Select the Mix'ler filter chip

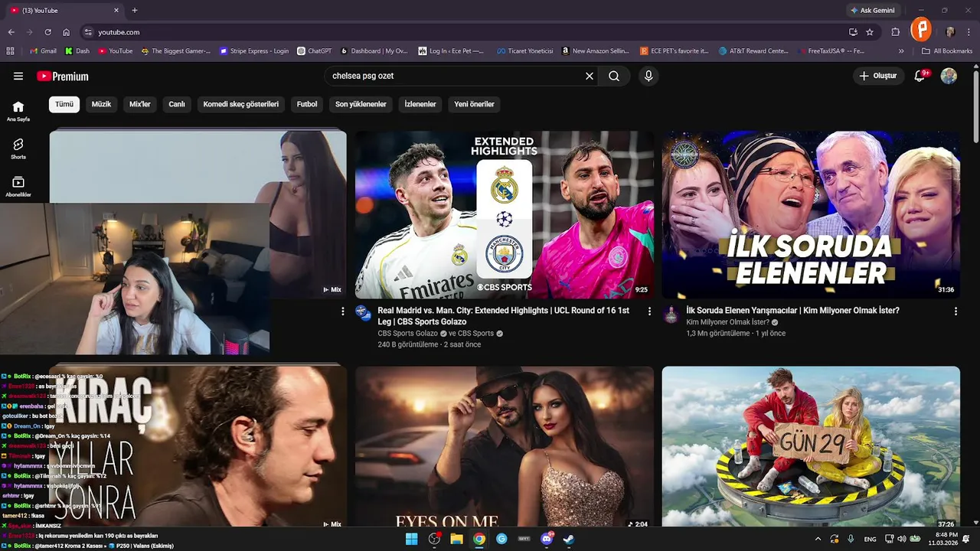click(140, 104)
